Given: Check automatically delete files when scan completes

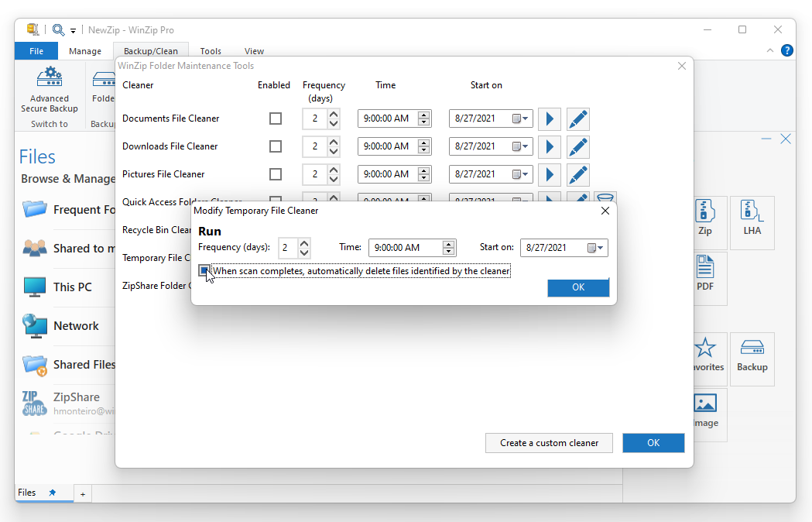Looking at the screenshot, I should (204, 270).
